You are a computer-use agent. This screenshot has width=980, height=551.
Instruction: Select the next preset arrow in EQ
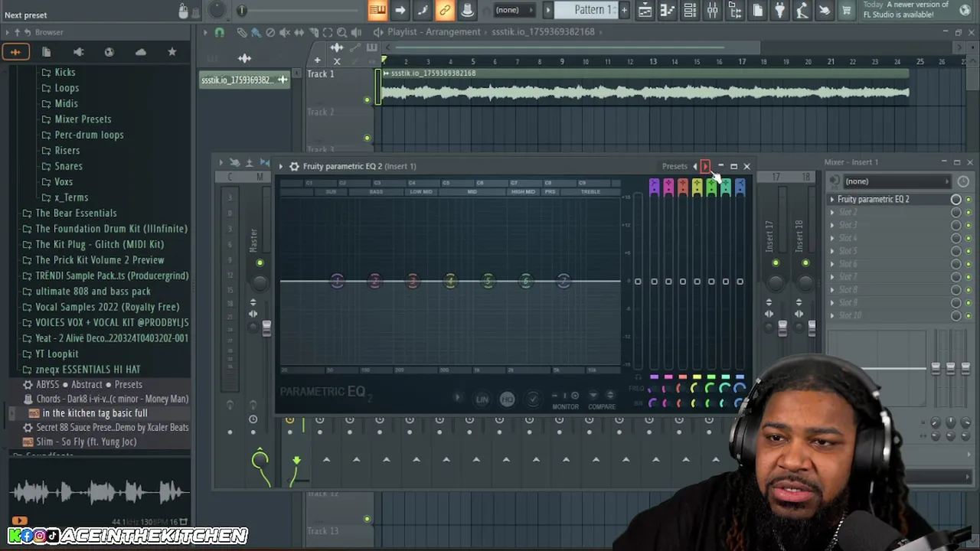(x=705, y=166)
